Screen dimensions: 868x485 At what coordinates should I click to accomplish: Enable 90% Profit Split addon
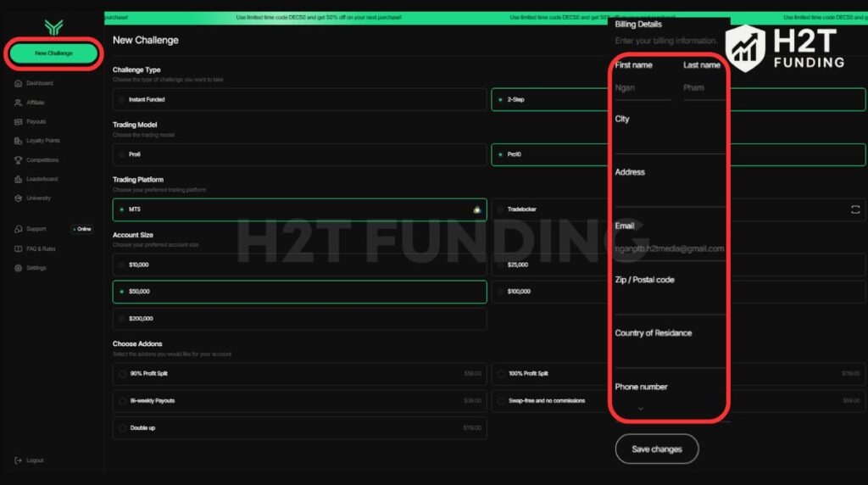[299, 374]
